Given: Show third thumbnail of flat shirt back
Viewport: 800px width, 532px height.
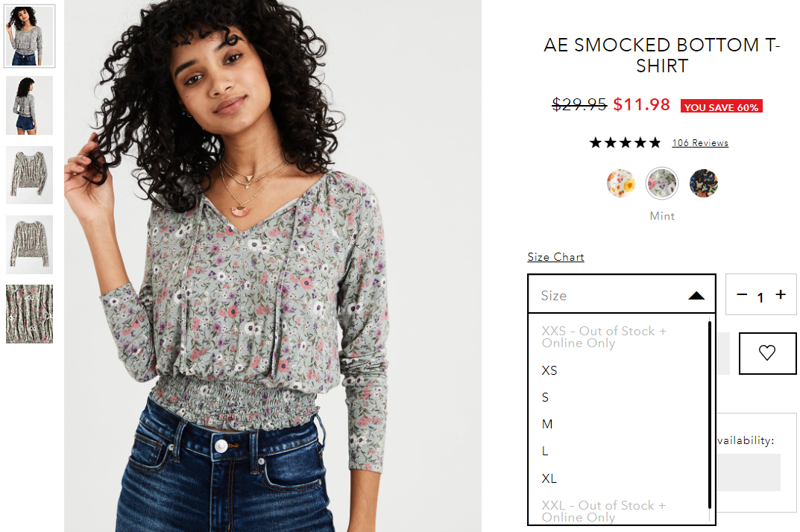Looking at the screenshot, I should pyautogui.click(x=30, y=175).
